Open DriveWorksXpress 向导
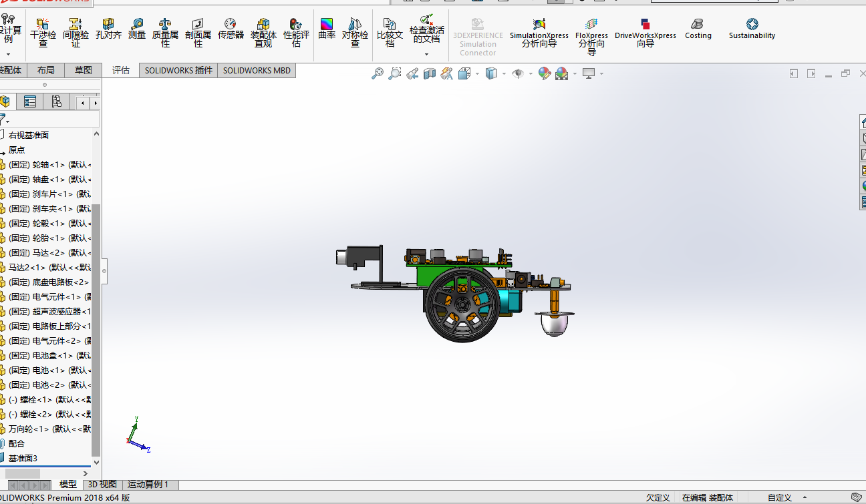The height and width of the screenshot is (504, 866). [x=645, y=33]
